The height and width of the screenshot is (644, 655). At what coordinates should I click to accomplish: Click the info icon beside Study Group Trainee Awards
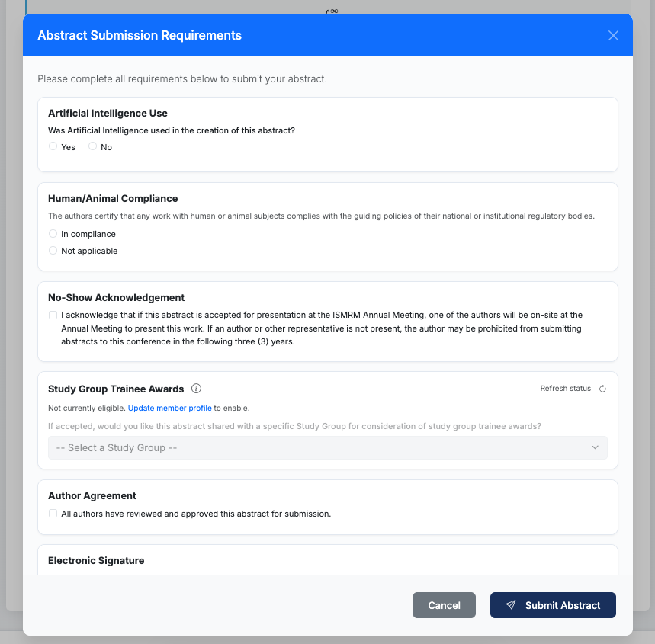pyautogui.click(x=196, y=389)
